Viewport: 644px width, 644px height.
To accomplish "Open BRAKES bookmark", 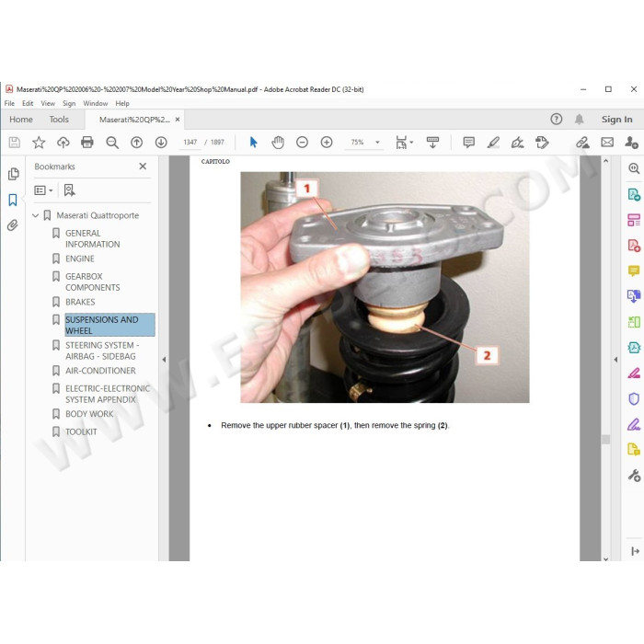I will (80, 302).
